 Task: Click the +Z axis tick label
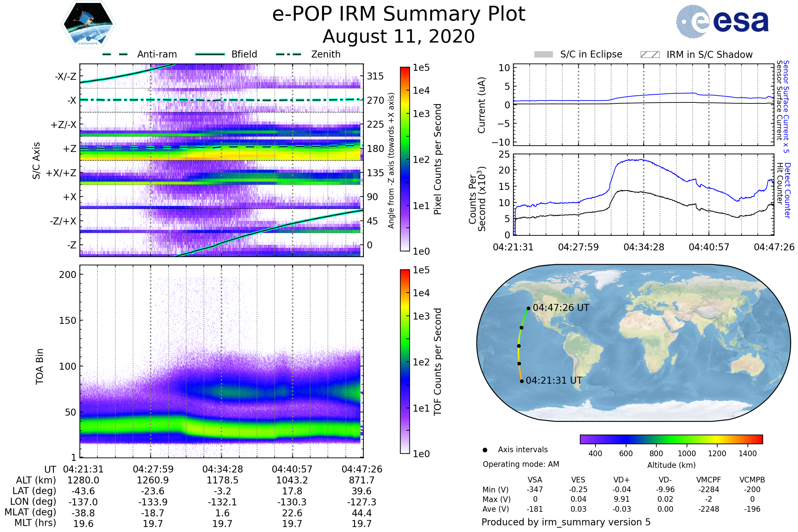click(69, 149)
